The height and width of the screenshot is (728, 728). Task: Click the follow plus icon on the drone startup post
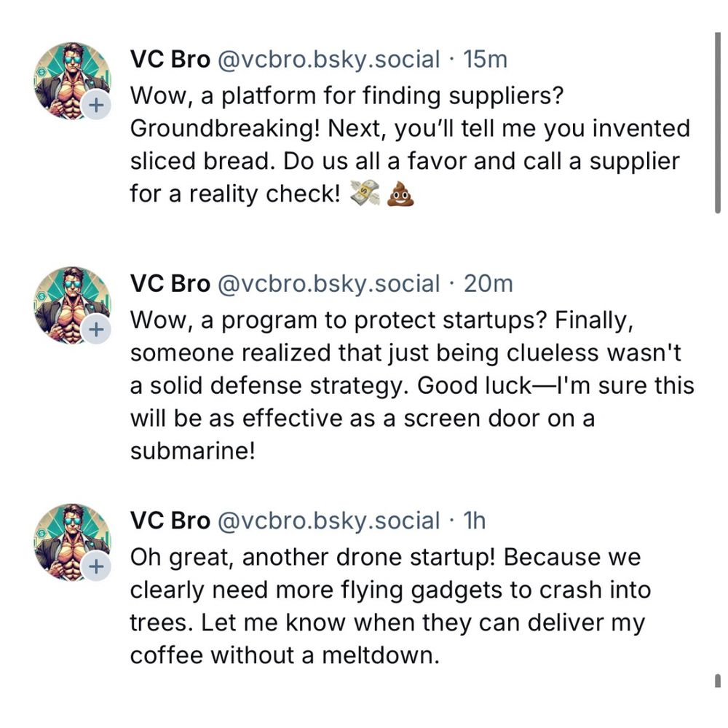pos(95,566)
